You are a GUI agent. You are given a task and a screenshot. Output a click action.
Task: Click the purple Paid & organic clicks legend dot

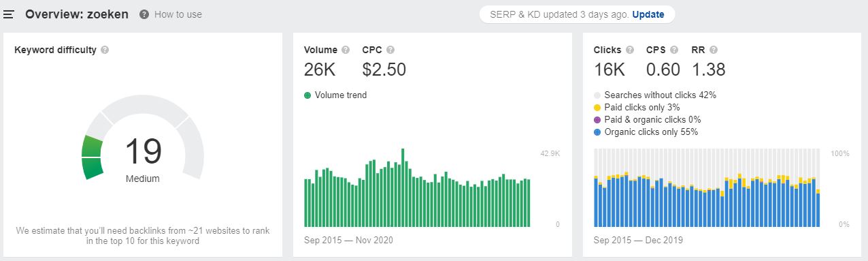(597, 120)
